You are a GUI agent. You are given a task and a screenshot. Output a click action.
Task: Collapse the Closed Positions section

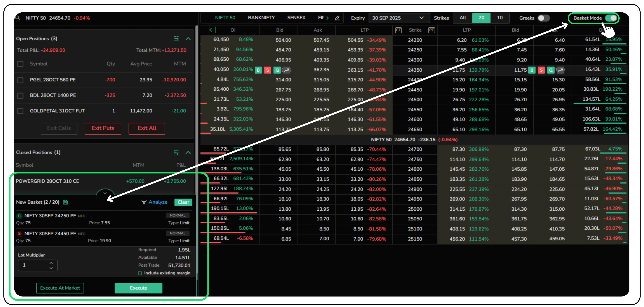[x=188, y=152]
